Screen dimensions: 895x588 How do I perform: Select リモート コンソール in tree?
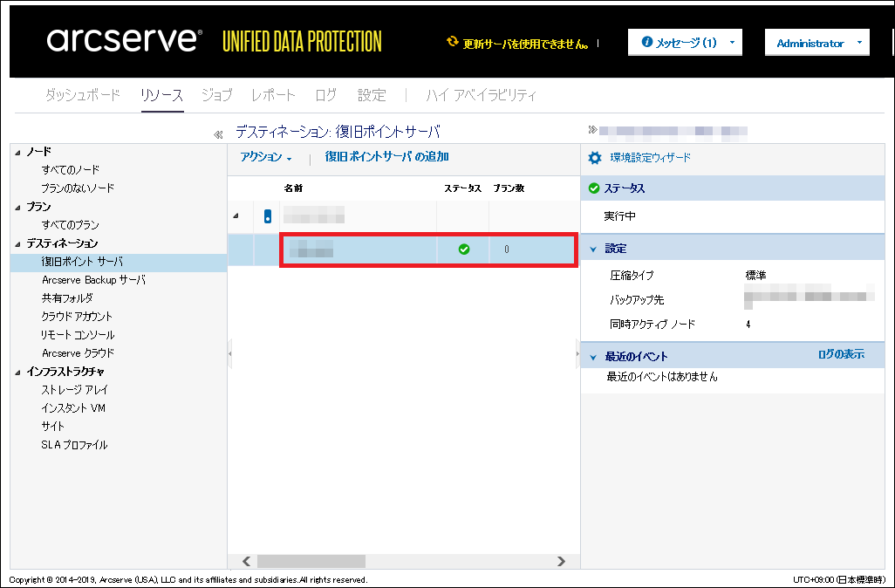[x=78, y=334]
